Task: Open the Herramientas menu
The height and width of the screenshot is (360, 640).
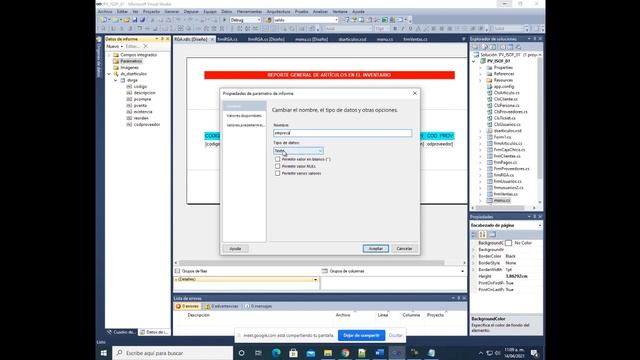Action: point(249,12)
